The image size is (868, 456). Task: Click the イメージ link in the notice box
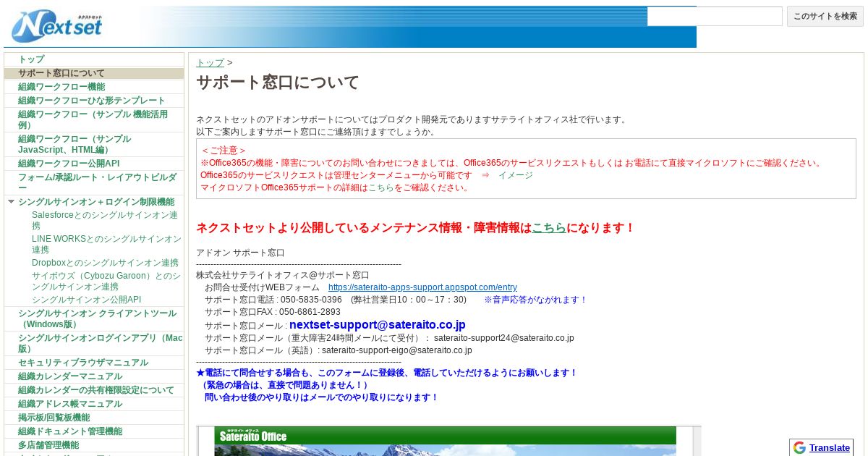click(515, 175)
